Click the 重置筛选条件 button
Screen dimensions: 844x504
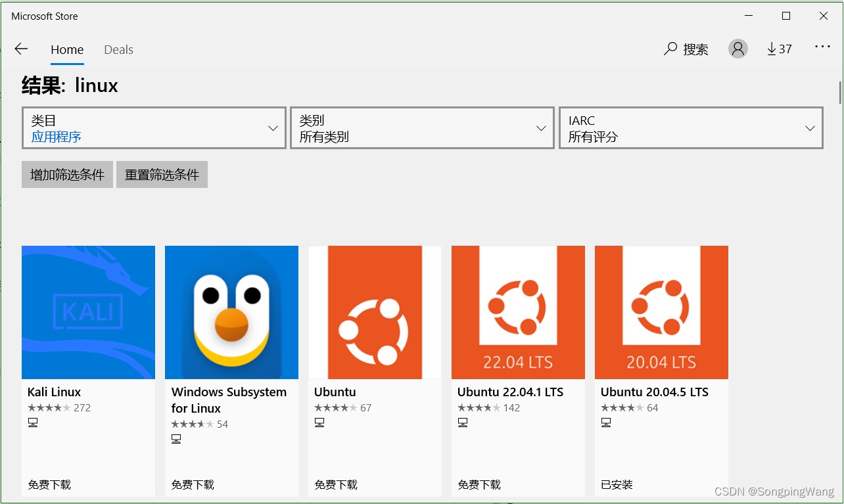click(162, 175)
